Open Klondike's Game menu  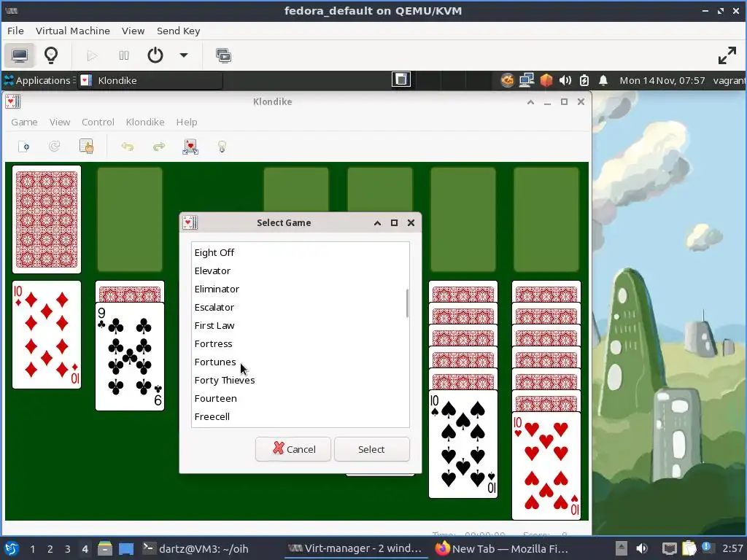point(24,122)
